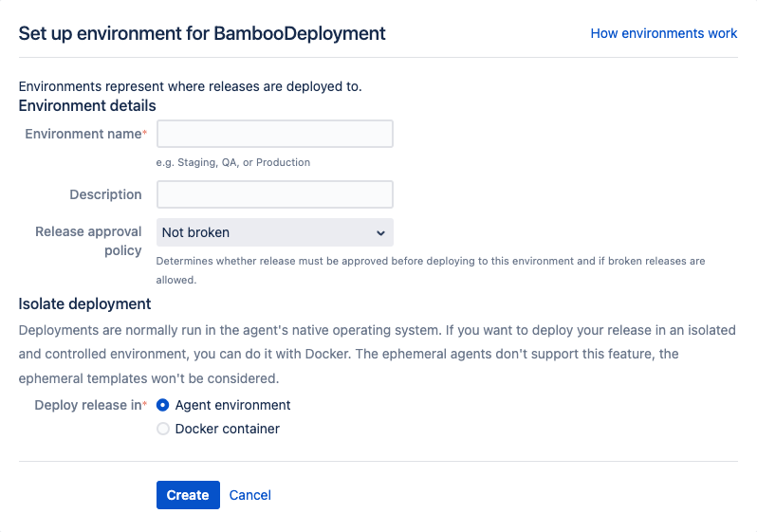Click the "Isolate deployment" section heading

tap(84, 303)
